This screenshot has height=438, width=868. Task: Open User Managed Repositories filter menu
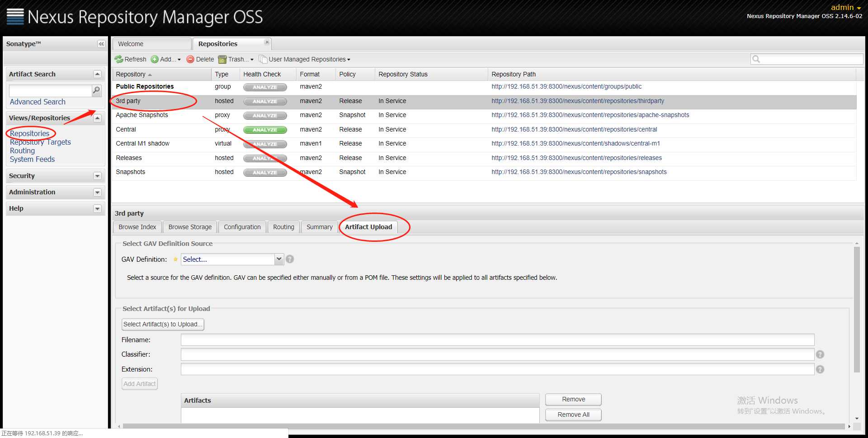tap(305, 59)
